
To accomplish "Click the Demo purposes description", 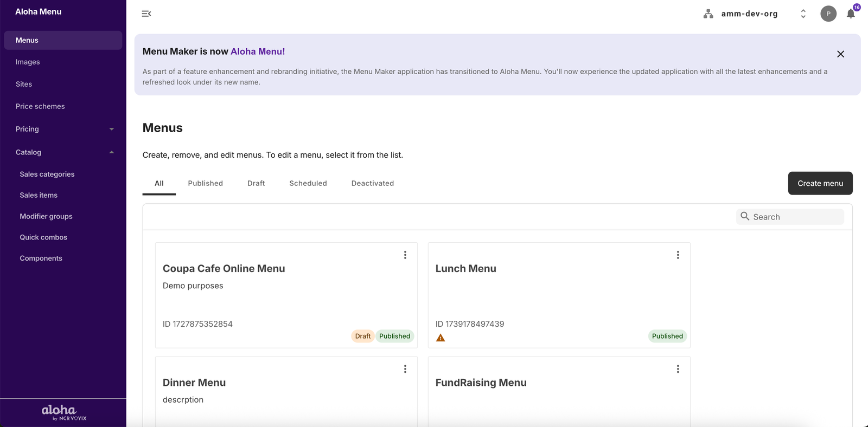I will [193, 286].
